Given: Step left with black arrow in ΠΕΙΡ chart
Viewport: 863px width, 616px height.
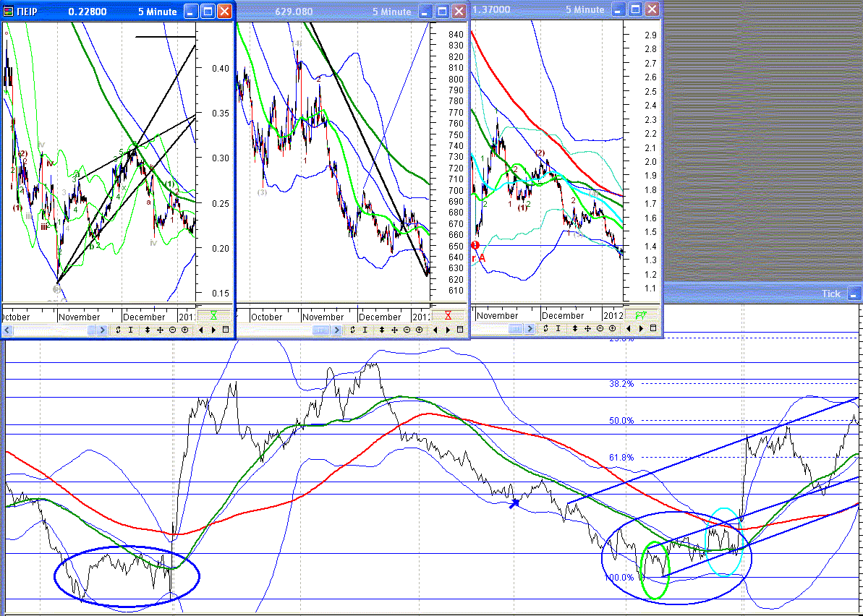Looking at the screenshot, I should [201, 330].
